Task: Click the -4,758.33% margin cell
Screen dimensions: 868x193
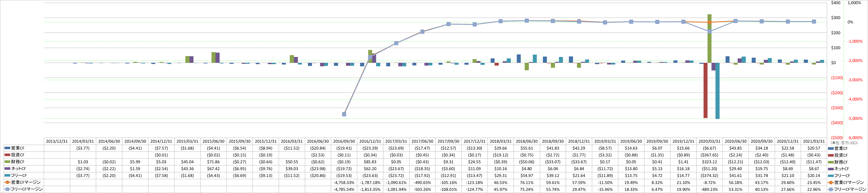Action: [x=344, y=183]
